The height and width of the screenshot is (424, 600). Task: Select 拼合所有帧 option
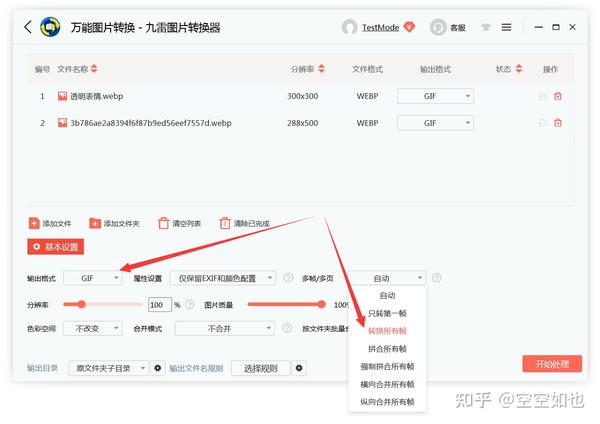coord(387,349)
